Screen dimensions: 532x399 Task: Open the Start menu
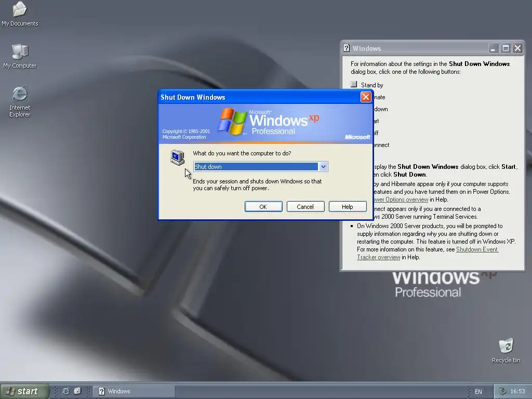pos(24,391)
